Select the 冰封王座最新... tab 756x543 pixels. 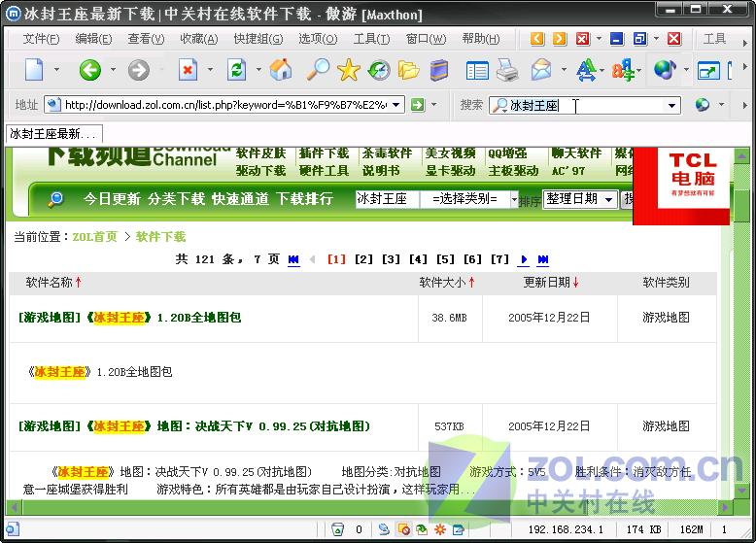point(53,133)
